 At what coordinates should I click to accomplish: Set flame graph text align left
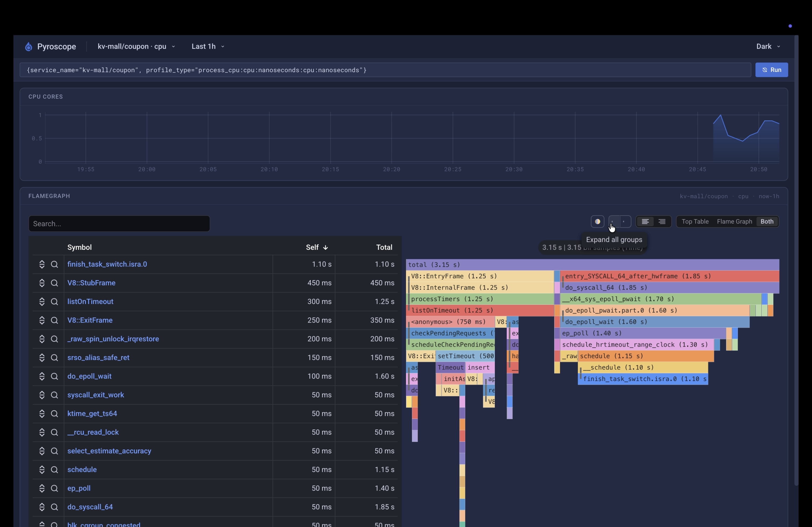[645, 222]
